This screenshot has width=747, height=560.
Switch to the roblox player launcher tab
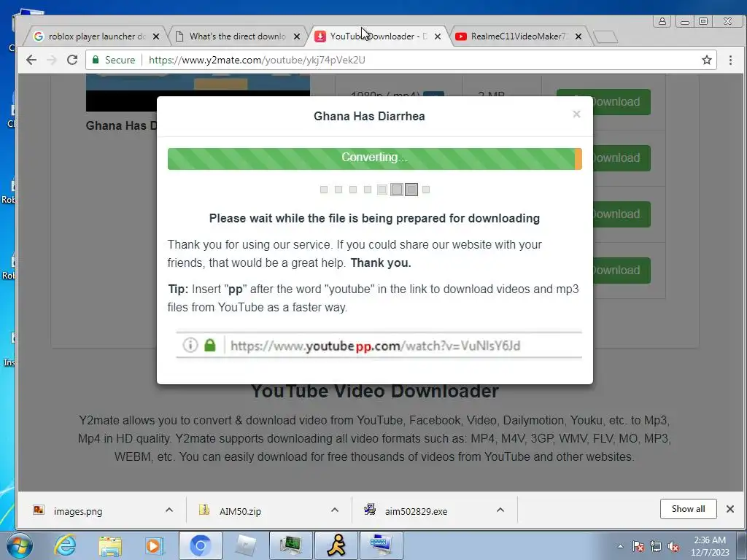pos(97,36)
